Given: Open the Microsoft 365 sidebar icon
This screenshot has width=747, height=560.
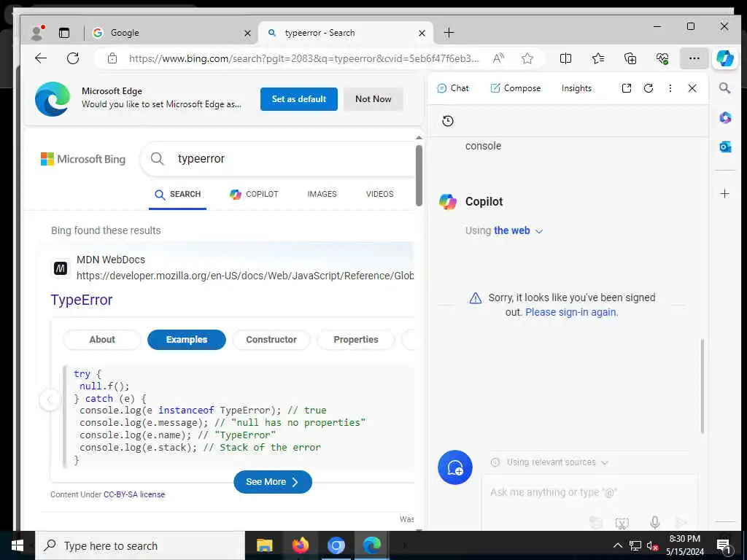Looking at the screenshot, I should click(724, 117).
